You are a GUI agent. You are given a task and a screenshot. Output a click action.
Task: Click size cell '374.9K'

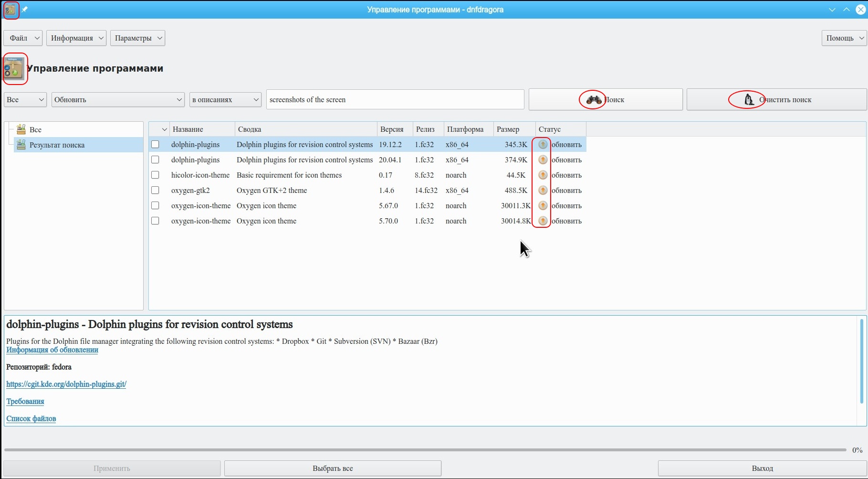[516, 160]
